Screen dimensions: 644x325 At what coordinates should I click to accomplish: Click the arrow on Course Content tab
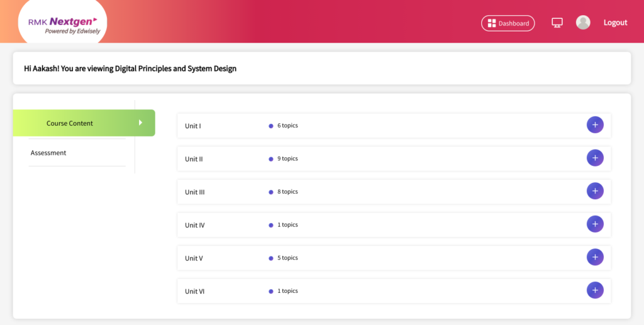[141, 123]
